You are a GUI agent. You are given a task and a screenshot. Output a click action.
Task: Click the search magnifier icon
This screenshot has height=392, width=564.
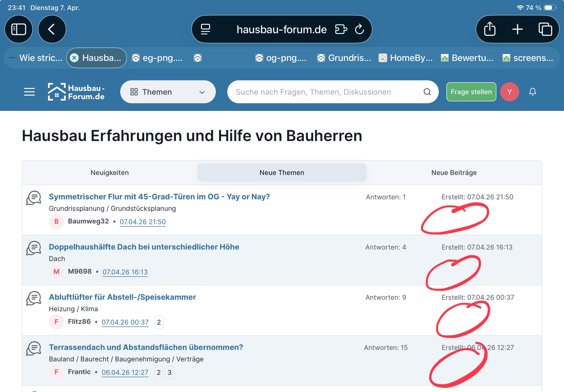[x=427, y=92]
